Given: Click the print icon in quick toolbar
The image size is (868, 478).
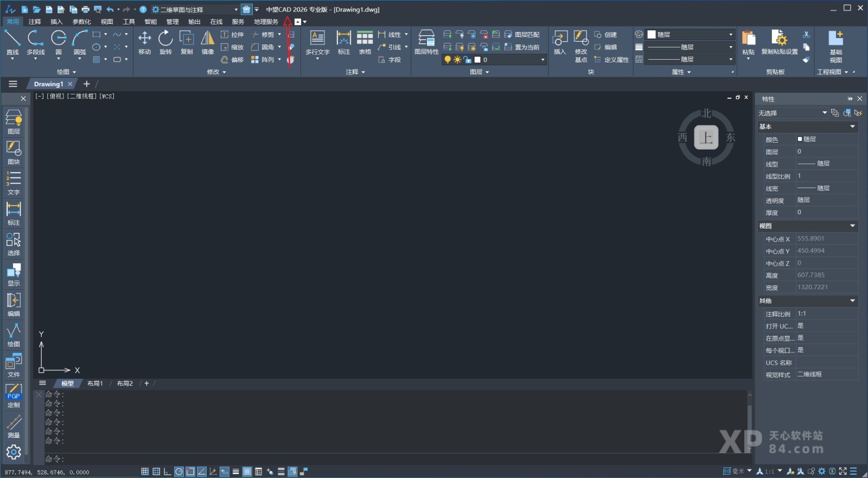Looking at the screenshot, I should (x=85, y=9).
